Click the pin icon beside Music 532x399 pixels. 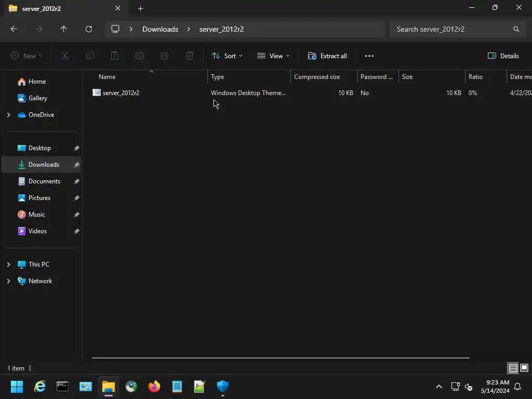(77, 215)
